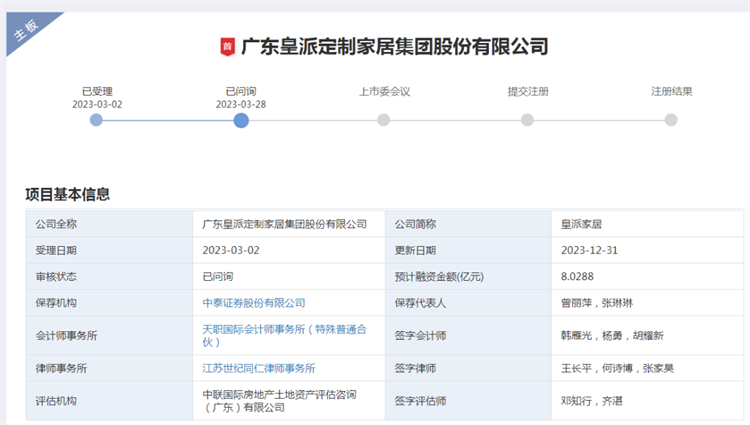Viewport: 750px width, 425px height.
Task: Click the 保荐机构 row label
Action: pyautogui.click(x=56, y=303)
